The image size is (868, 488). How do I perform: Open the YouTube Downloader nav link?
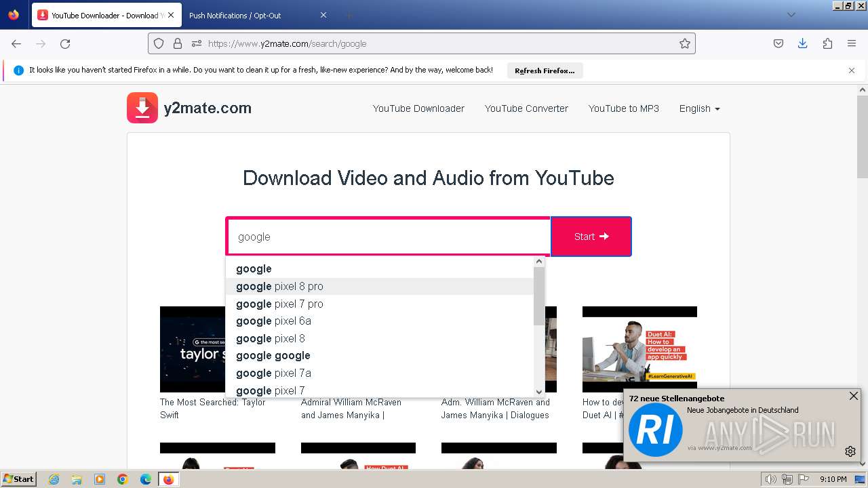pyautogui.click(x=418, y=108)
